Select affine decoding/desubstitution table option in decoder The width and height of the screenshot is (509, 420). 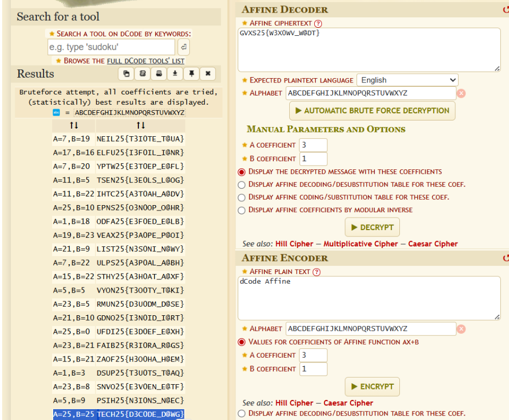pyautogui.click(x=241, y=184)
